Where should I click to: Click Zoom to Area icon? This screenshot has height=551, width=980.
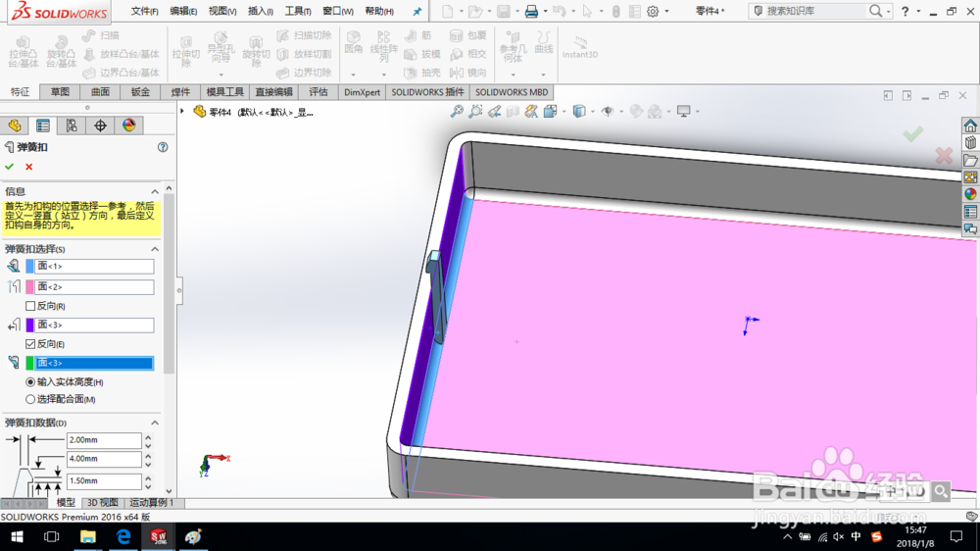pyautogui.click(x=475, y=112)
